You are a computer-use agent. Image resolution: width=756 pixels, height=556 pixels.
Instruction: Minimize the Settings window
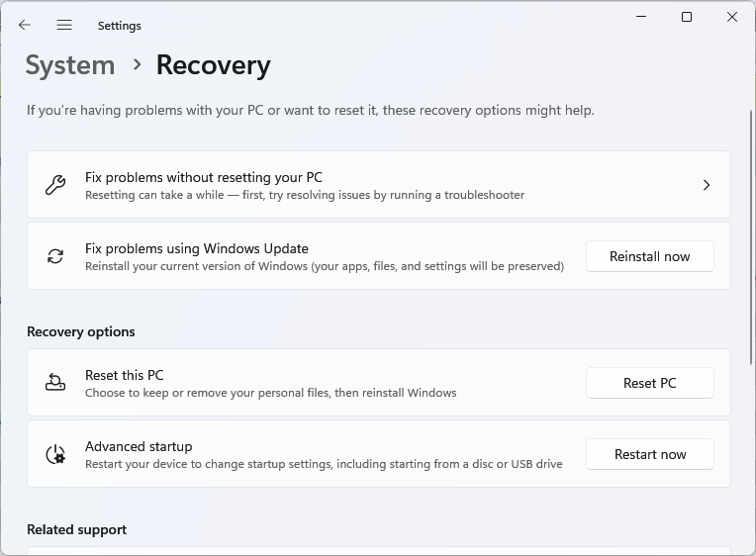641,17
